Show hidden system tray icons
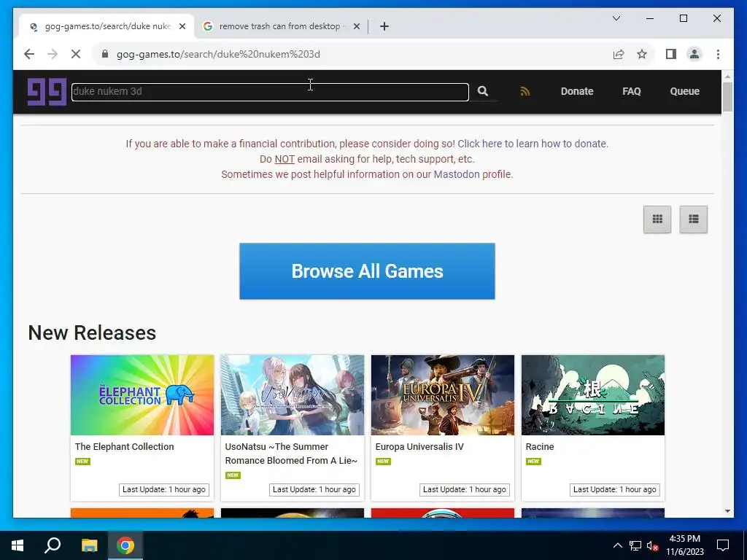 coord(617,545)
